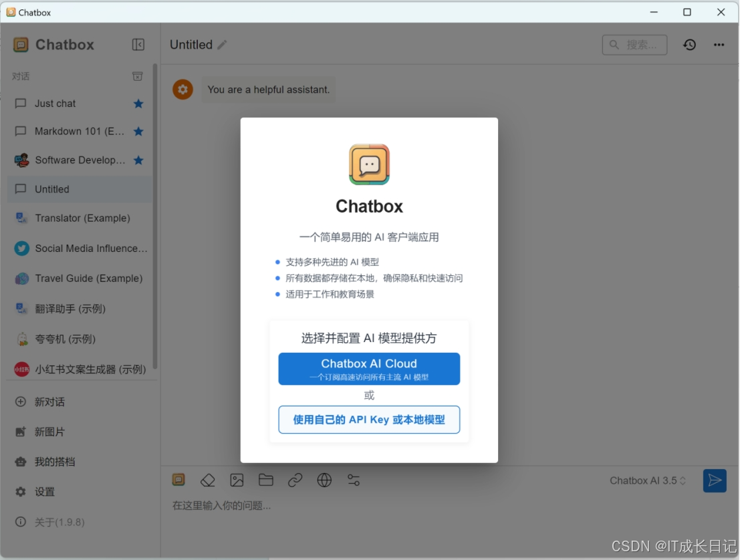
Task: Toggle the web browsing globe icon
Action: (x=324, y=480)
